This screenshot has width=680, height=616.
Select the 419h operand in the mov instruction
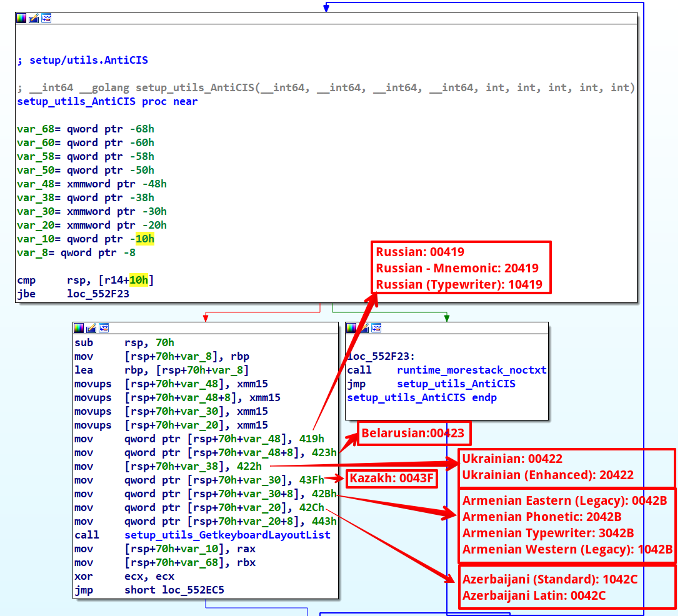pyautogui.click(x=312, y=439)
